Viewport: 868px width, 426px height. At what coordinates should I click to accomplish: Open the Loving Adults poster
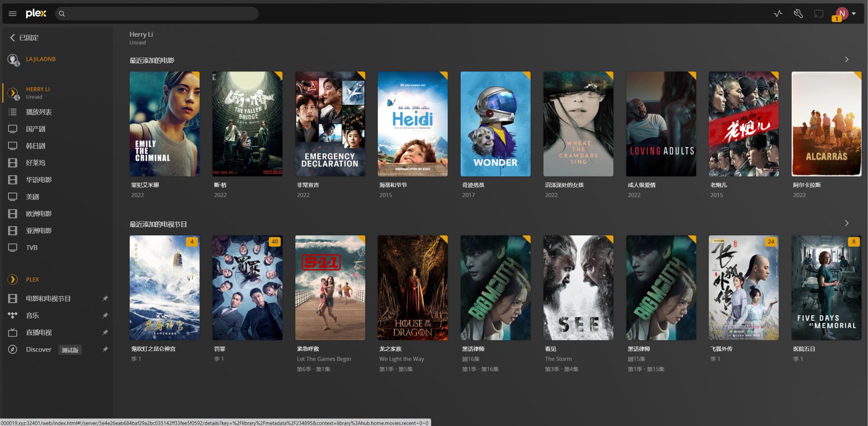pos(661,124)
